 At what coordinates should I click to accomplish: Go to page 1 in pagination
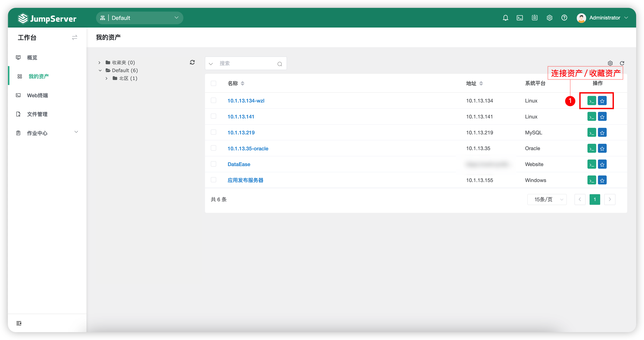point(594,199)
